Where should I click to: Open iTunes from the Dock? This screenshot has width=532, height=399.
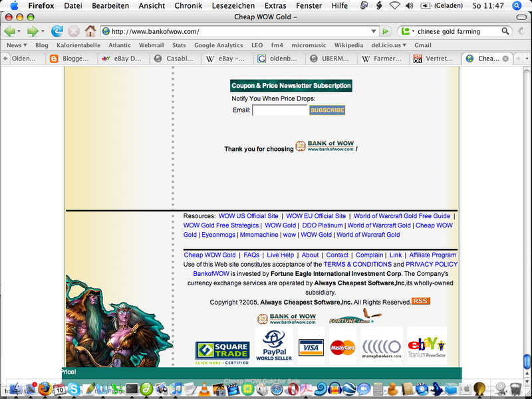click(176, 389)
